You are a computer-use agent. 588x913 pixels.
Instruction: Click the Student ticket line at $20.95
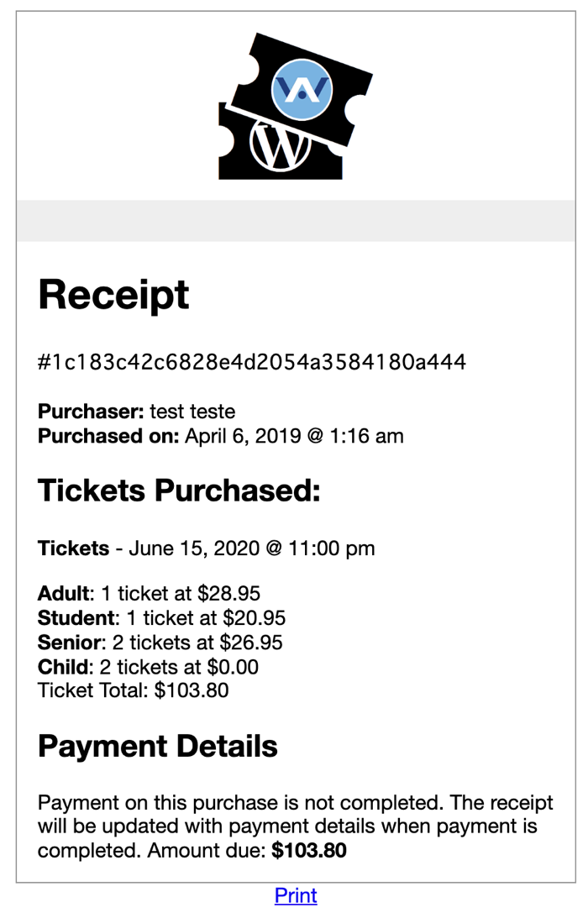[162, 618]
